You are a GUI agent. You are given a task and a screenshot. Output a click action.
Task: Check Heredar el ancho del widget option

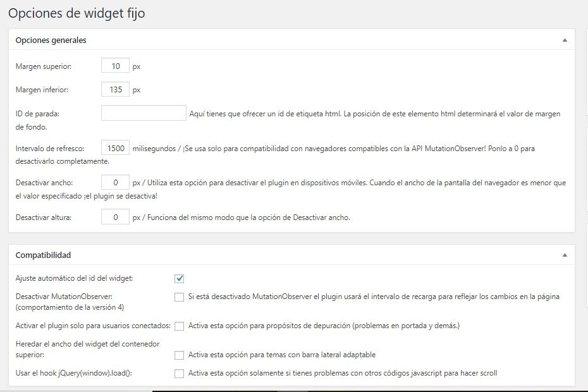pos(180,355)
